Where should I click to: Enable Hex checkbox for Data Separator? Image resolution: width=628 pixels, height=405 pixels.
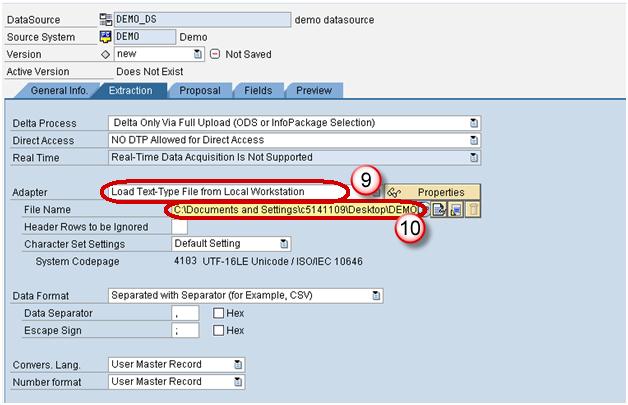(218, 313)
